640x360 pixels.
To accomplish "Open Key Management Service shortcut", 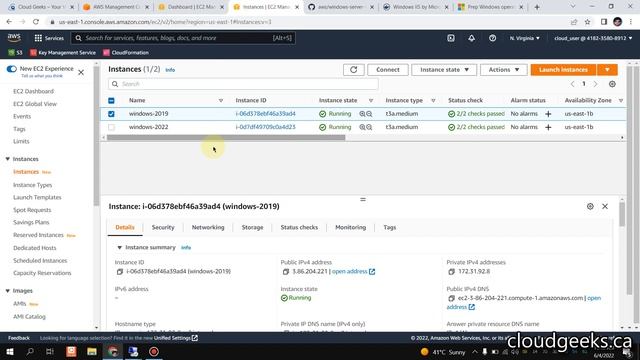I will click(x=63, y=53).
